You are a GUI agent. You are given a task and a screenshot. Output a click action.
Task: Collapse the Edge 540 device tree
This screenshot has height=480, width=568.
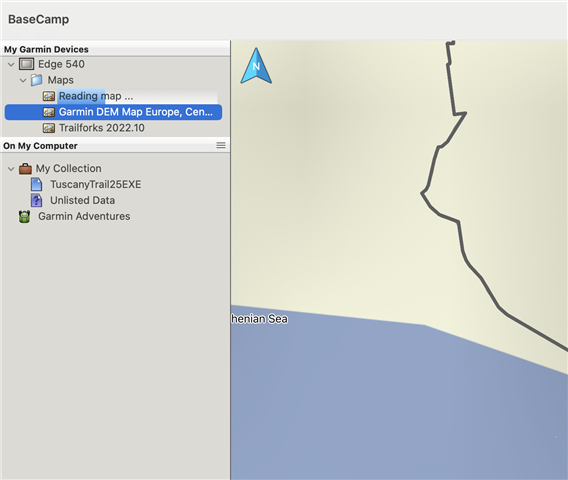(x=11, y=64)
